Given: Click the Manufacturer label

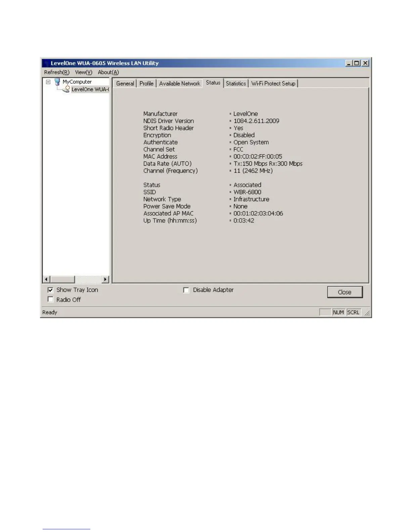Looking at the screenshot, I should coord(161,114).
